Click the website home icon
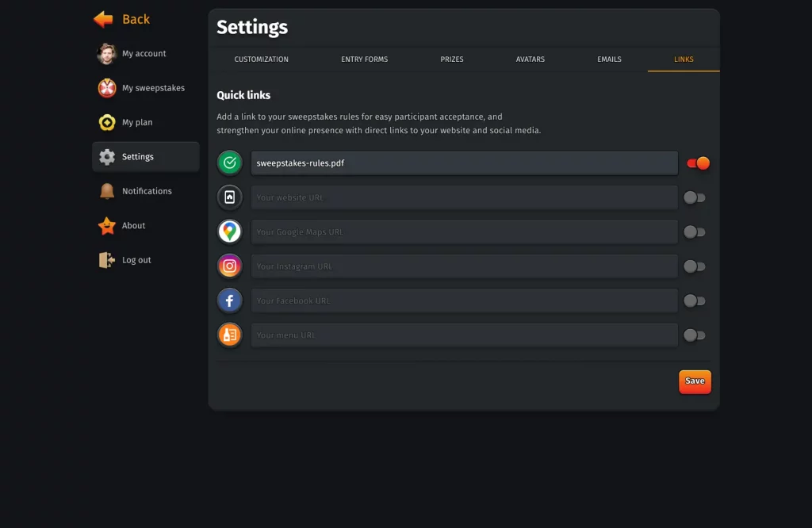812x528 pixels. coord(230,197)
